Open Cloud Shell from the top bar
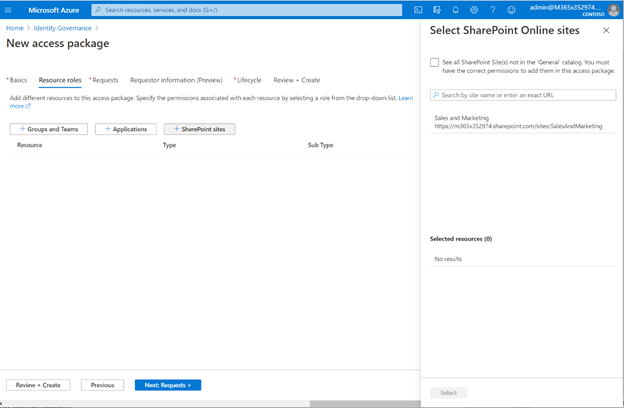Screen dimensions: 624x408 [x=418, y=10]
